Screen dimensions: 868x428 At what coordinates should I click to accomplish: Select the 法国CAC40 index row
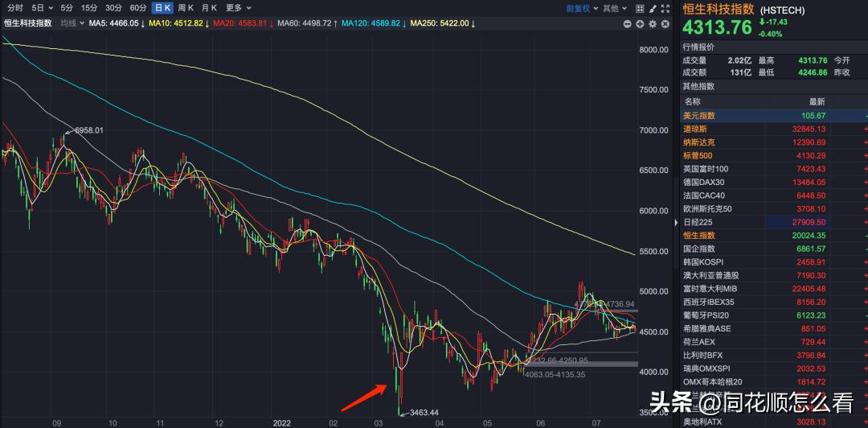774,195
